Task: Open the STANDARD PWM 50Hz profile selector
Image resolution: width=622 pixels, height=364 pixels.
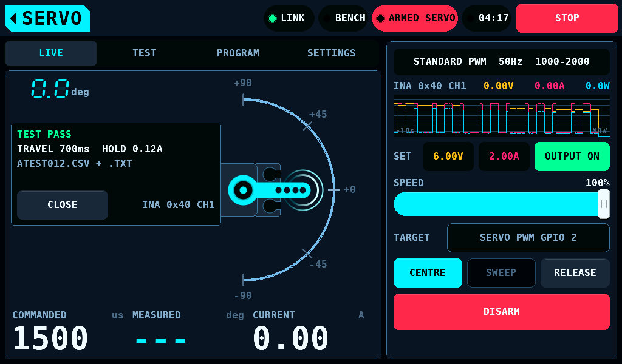Action: coord(501,62)
